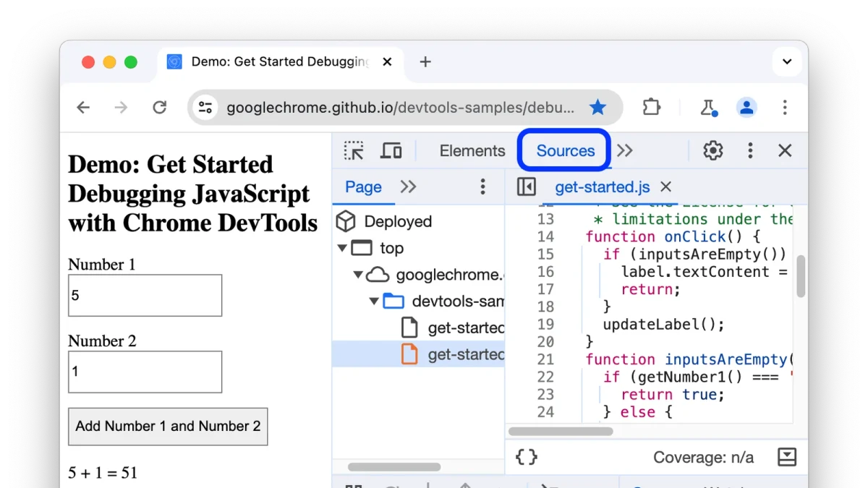
Task: Open the Chrome Labs flask icon
Action: pyautogui.click(x=708, y=108)
